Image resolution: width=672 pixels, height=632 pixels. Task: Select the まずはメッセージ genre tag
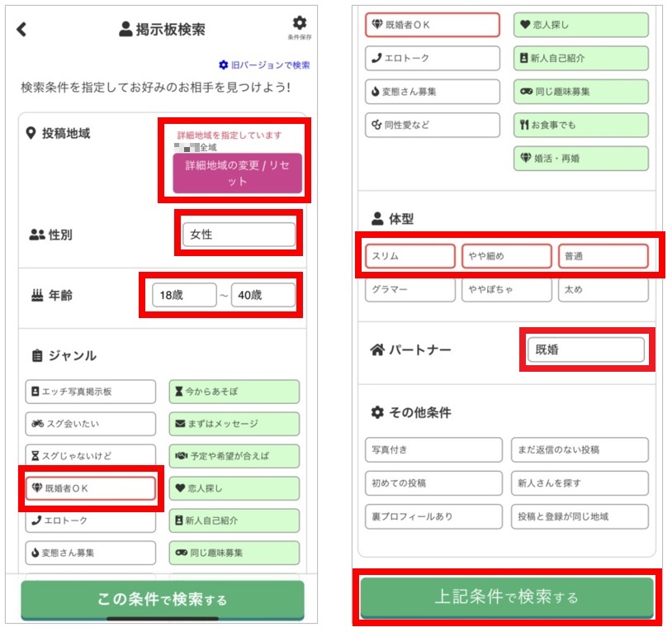click(234, 424)
